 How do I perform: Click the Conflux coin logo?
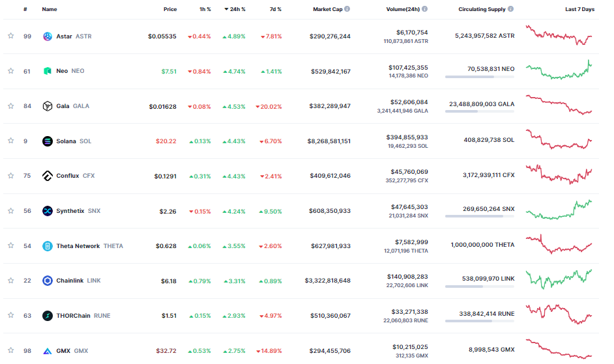(x=48, y=176)
